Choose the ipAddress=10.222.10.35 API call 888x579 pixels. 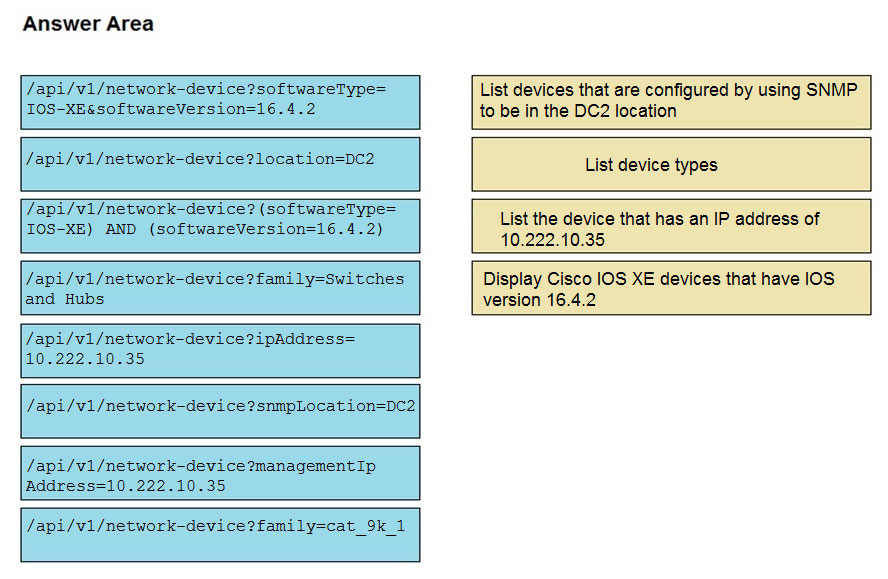(220, 351)
